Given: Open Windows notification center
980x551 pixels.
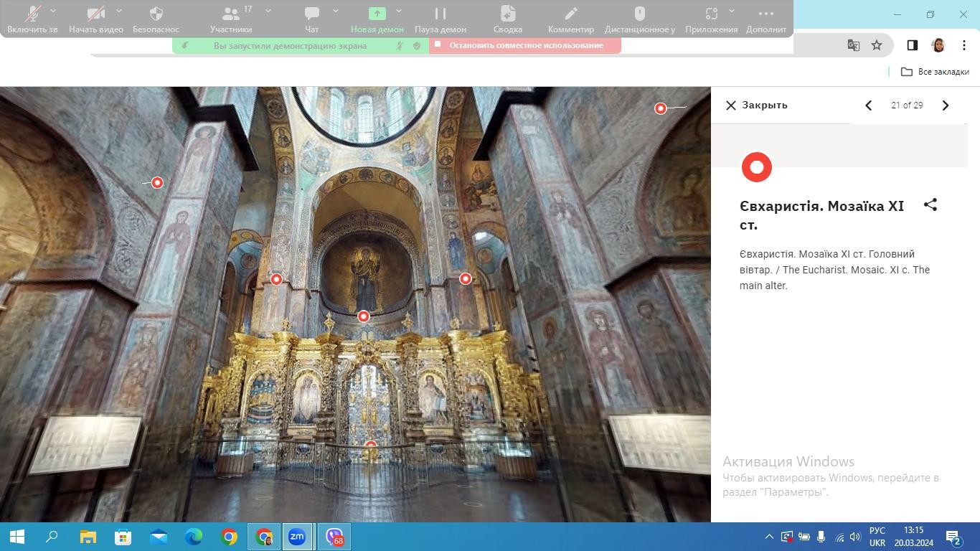Looking at the screenshot, I should [x=953, y=537].
